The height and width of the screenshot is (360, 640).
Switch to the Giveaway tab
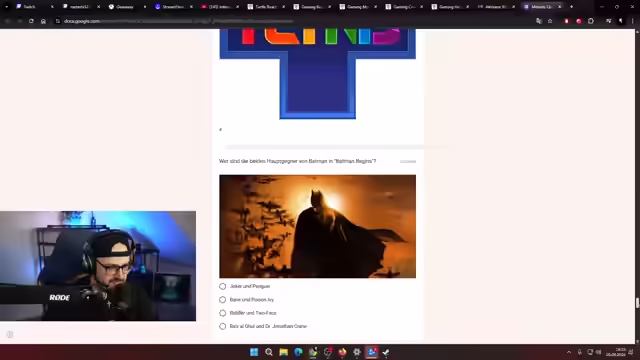click(x=127, y=7)
